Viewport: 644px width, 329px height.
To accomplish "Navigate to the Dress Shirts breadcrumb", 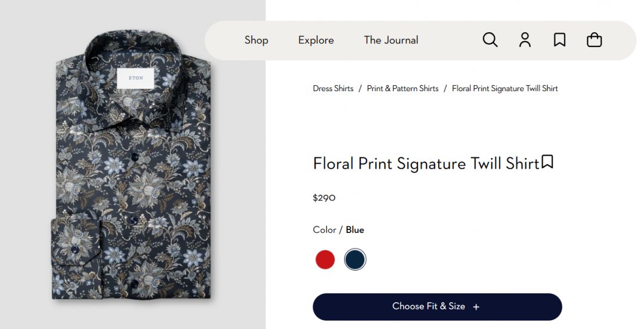I will point(333,88).
